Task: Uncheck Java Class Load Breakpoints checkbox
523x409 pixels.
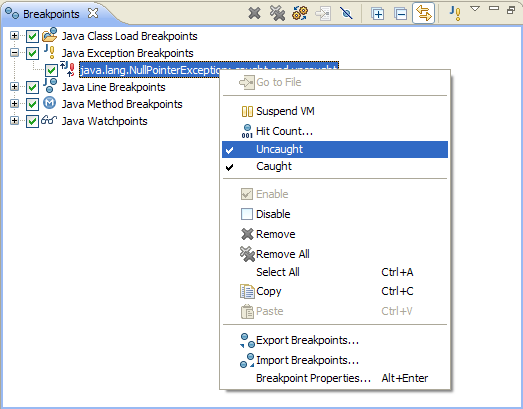Action: pos(32,36)
